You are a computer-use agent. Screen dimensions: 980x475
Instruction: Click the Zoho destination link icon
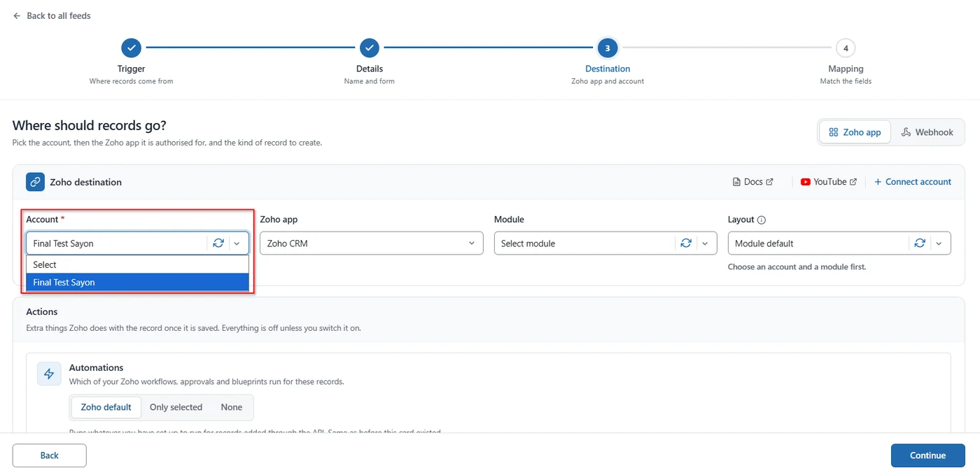pyautogui.click(x=35, y=182)
